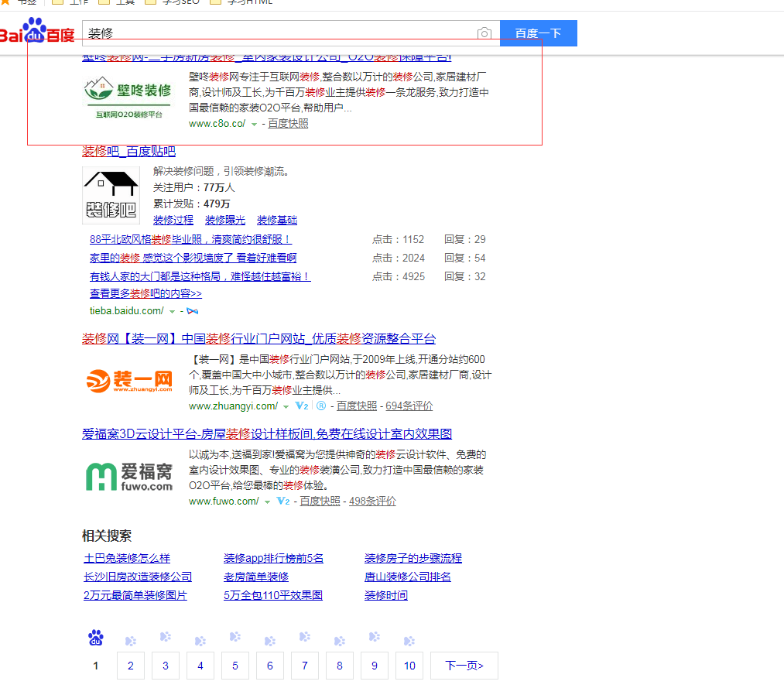Open the 装修吧_百度贴吧 result title
Screen dimensions: 784x695
point(129,151)
